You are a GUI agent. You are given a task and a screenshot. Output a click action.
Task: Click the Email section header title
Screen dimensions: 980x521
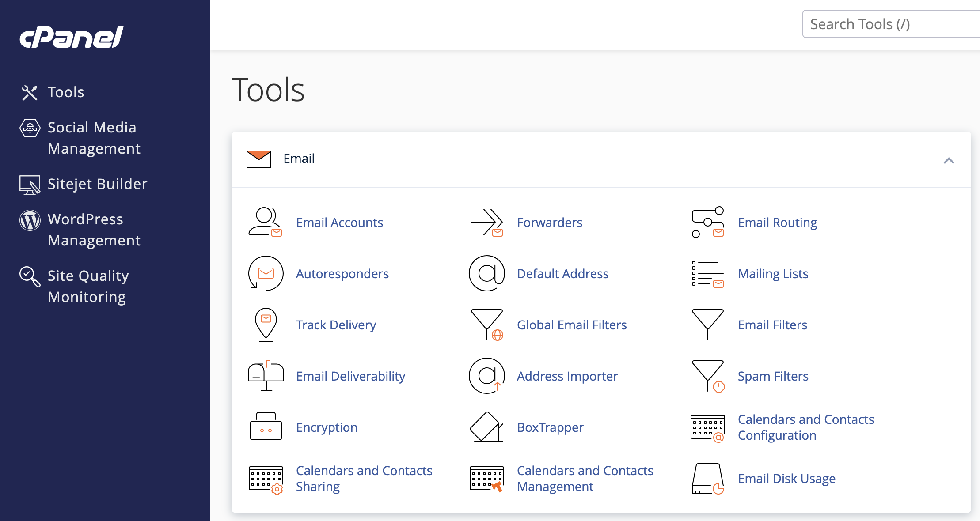coord(299,159)
